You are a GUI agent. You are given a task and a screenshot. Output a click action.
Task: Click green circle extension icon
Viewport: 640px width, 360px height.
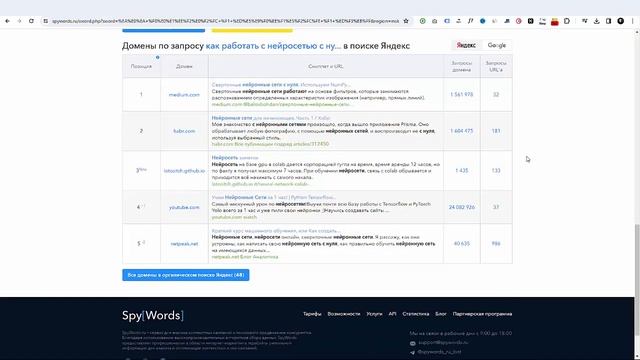pos(422,21)
